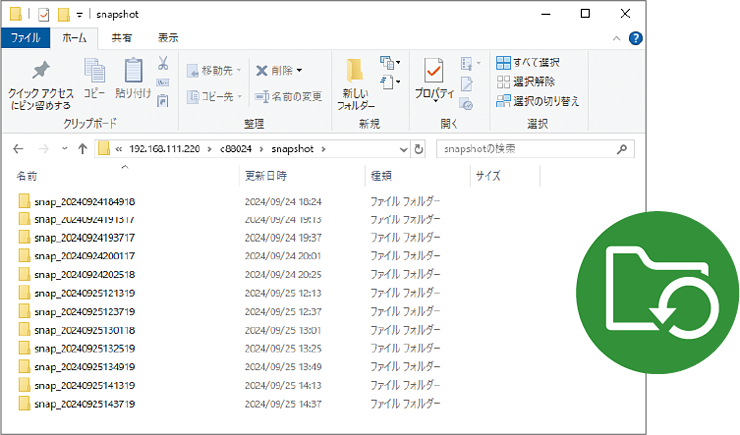740x435 pixels.
Task: Switch to the ホーム ribbon tab
Action: click(x=74, y=38)
